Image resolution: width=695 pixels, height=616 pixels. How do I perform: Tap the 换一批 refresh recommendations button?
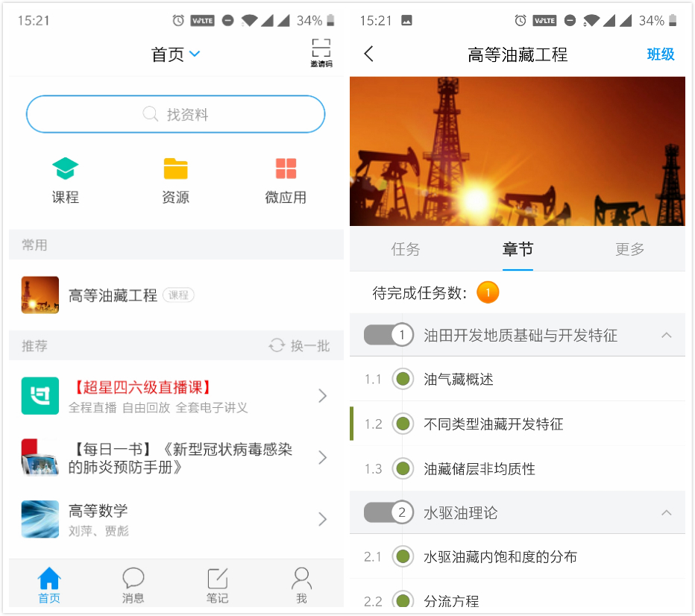point(300,346)
